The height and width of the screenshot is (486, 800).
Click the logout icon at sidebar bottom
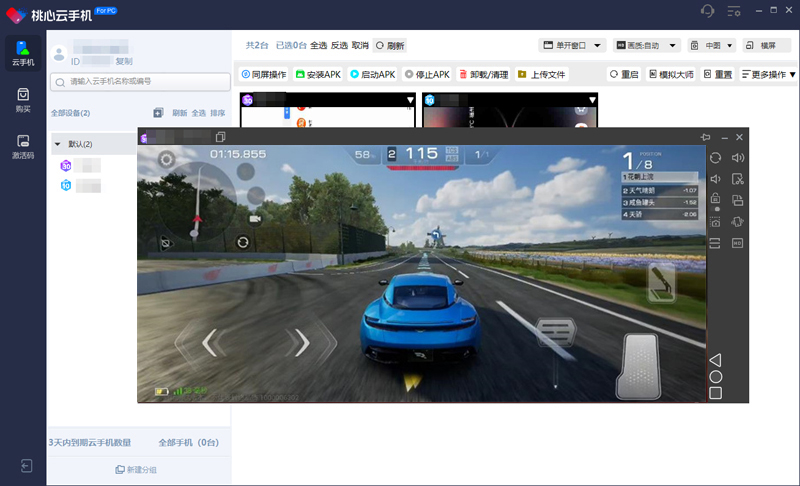pyautogui.click(x=26, y=466)
